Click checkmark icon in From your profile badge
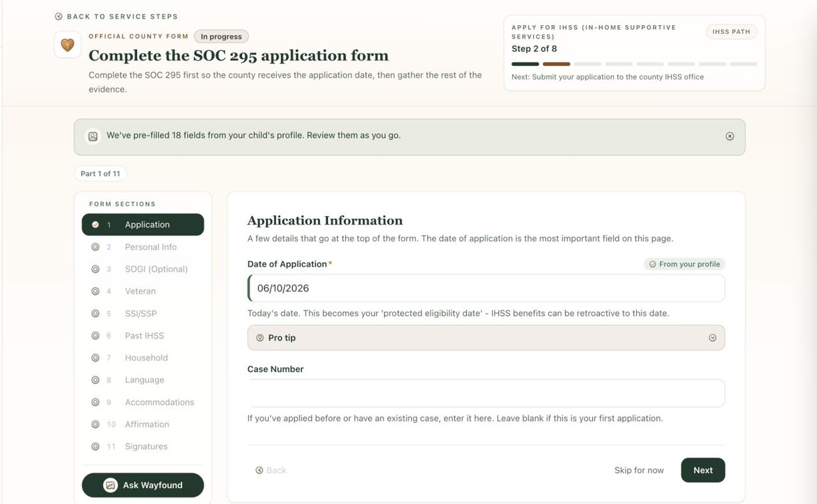This screenshot has width=817, height=504. pos(653,264)
